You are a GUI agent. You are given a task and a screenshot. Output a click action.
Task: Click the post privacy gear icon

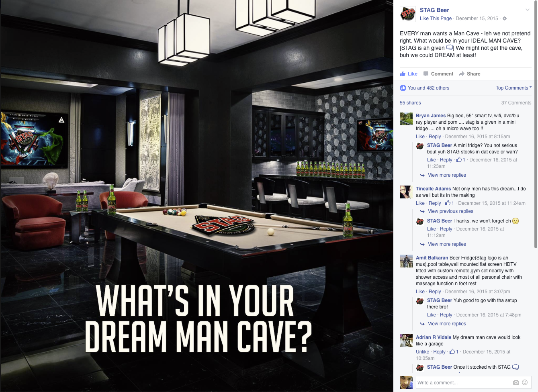[x=505, y=18]
